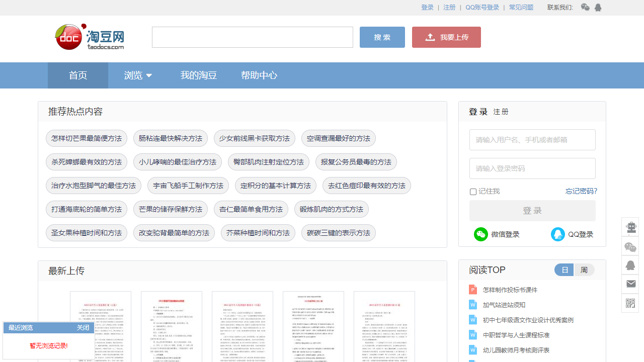
Task: Click tag 打通海底轮的简单方法
Action: 87,209
